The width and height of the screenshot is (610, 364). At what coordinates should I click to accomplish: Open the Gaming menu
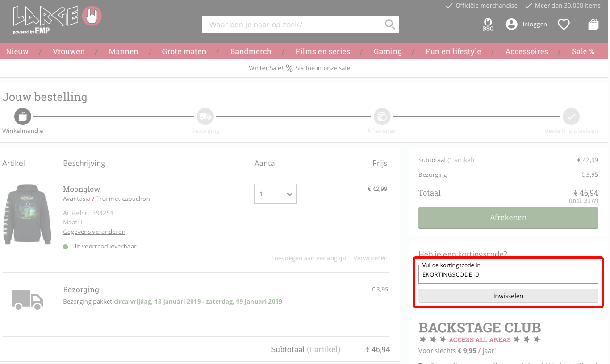click(388, 51)
